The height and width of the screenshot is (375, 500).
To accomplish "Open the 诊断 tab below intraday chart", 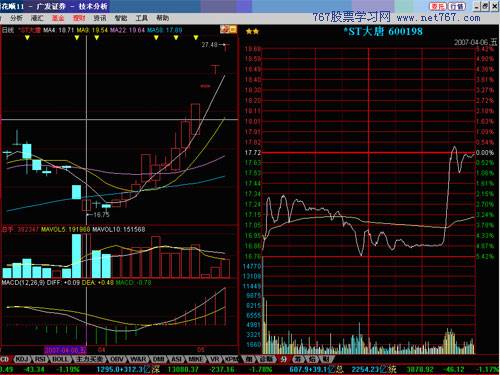I will (266, 359).
